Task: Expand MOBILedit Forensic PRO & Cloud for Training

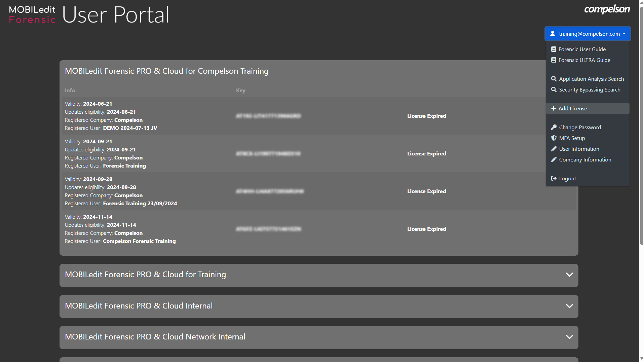Action: (x=569, y=275)
